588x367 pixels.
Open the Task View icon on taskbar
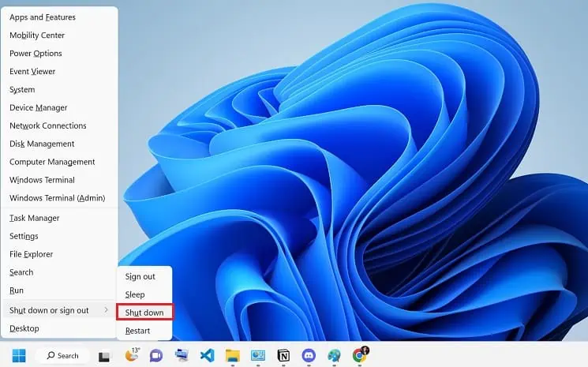click(105, 357)
